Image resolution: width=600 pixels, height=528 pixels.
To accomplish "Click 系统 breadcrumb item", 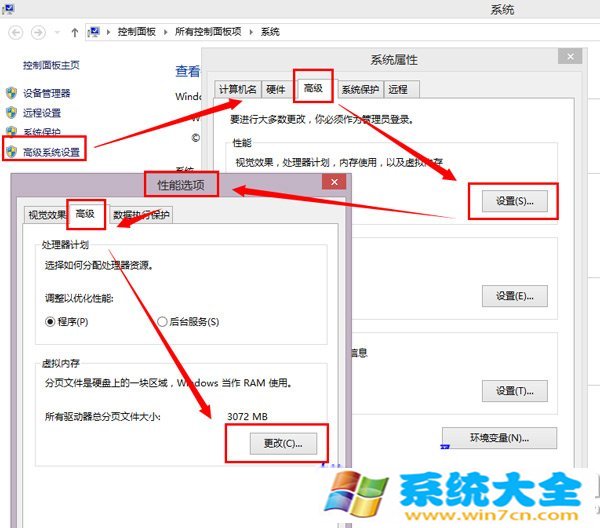I will coord(270,32).
